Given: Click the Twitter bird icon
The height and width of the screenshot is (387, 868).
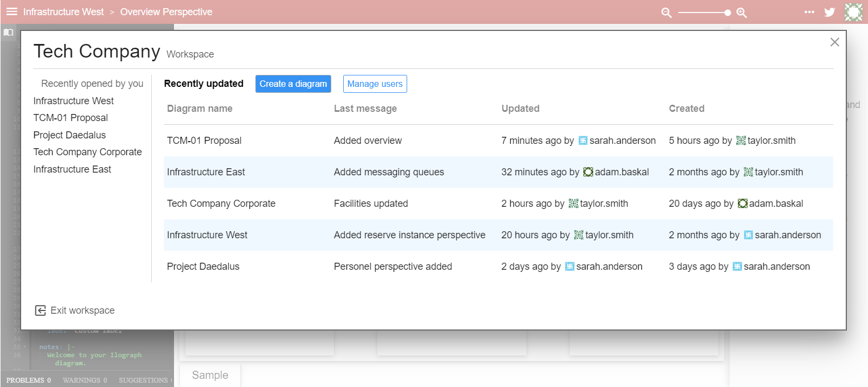Looking at the screenshot, I should pos(830,12).
